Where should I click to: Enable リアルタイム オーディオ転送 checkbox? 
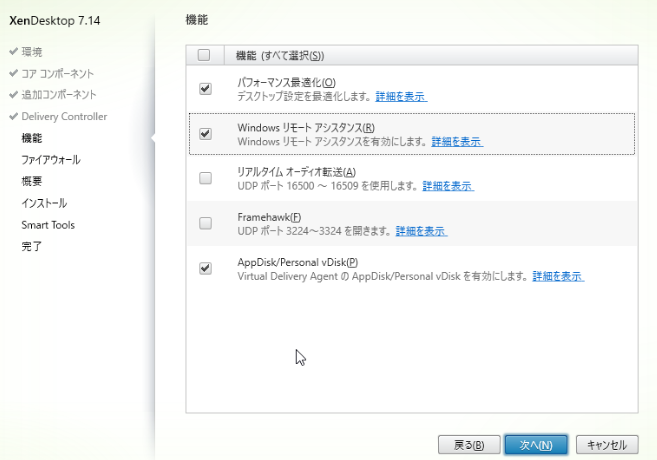(205, 178)
